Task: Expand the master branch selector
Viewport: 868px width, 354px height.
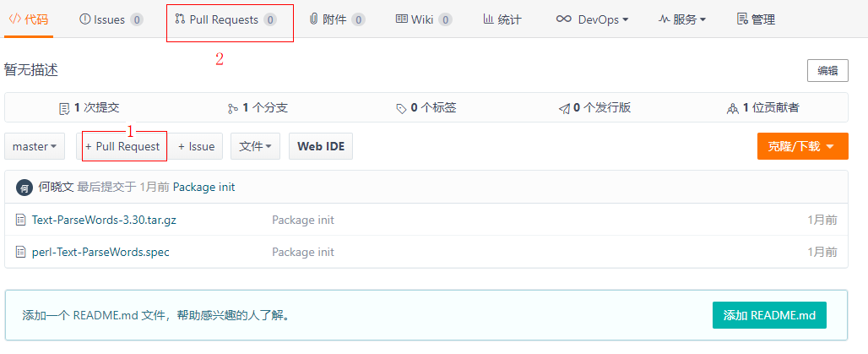Action: pyautogui.click(x=35, y=146)
